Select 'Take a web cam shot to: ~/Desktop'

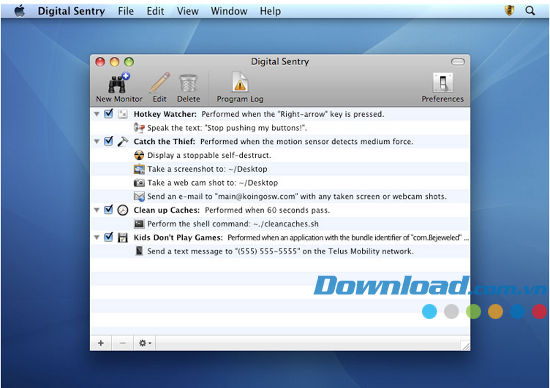click(x=213, y=183)
